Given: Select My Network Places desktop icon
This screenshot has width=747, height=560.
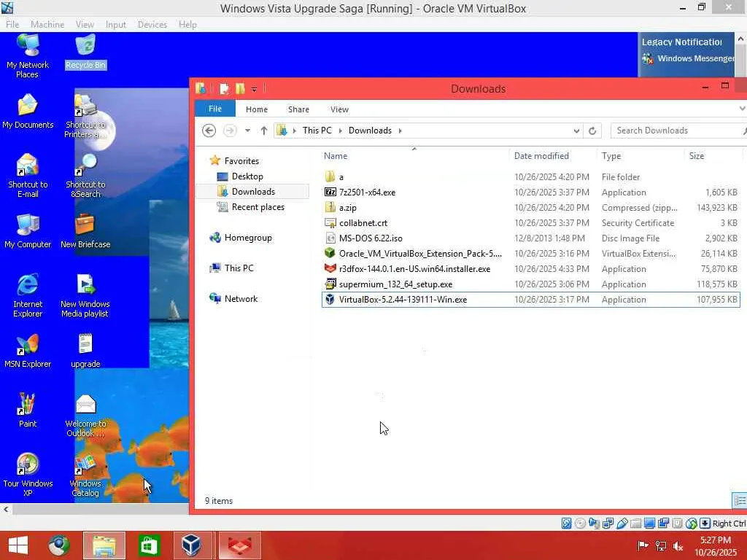Looking at the screenshot, I should pyautogui.click(x=28, y=55).
